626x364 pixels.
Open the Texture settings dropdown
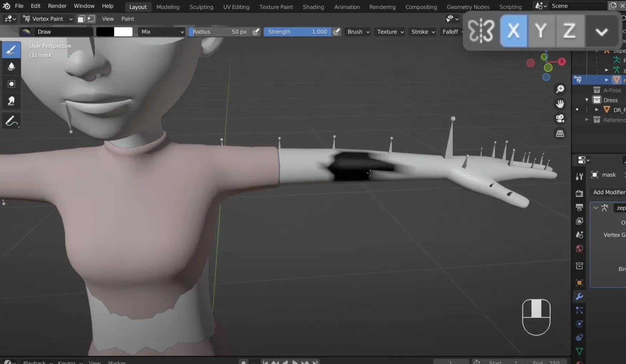[x=390, y=32]
